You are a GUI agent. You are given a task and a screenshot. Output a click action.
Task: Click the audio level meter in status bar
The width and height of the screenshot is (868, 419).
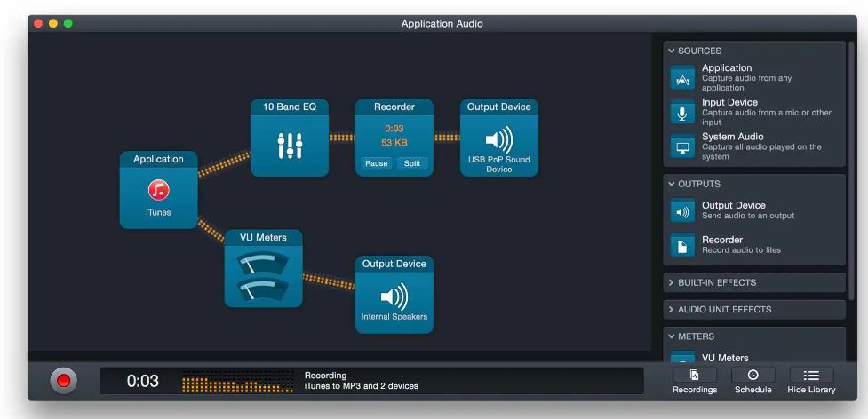click(238, 382)
